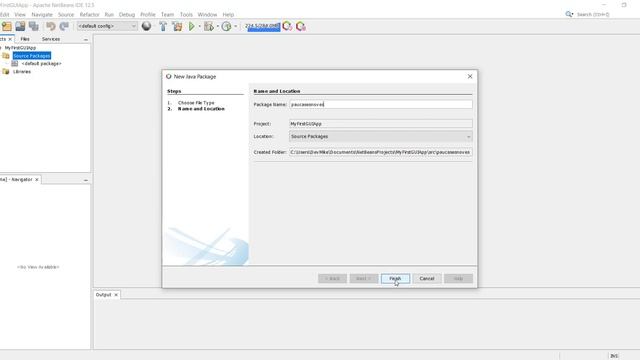This screenshot has height=360, width=640.
Task: Click the Finish button
Action: (x=395, y=278)
